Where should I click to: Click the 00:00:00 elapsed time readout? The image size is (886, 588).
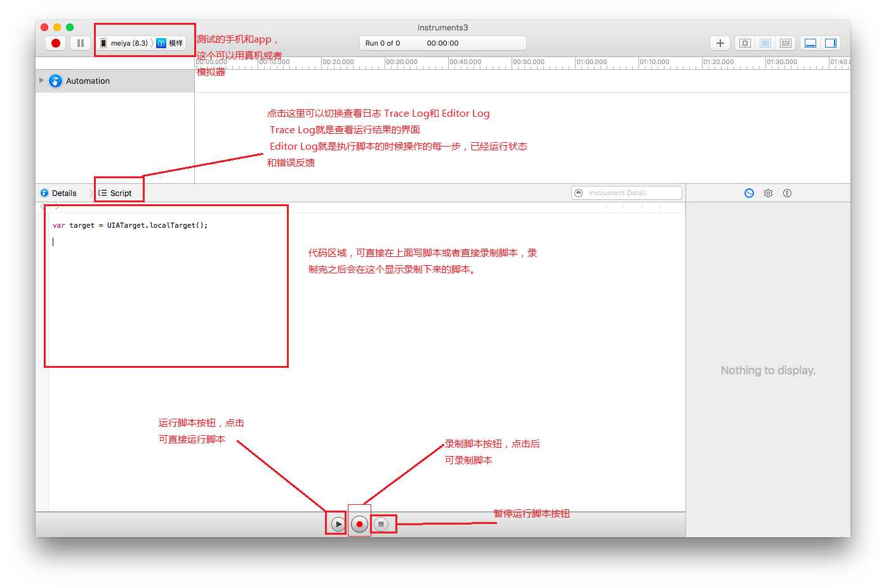click(442, 43)
